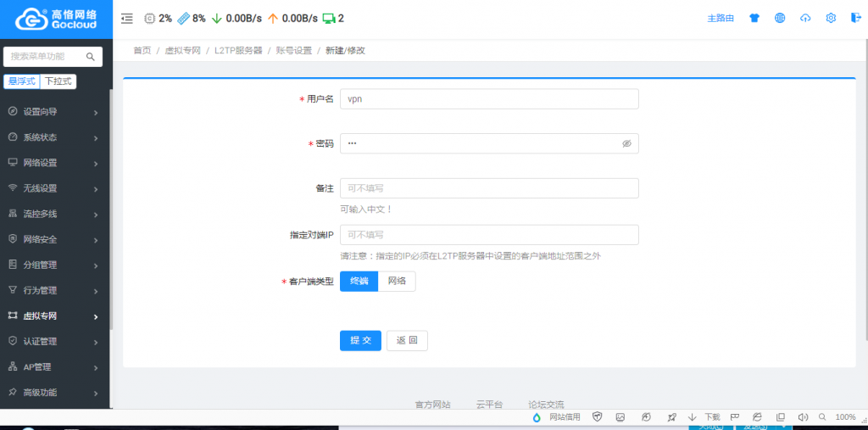Click the 设置向导 compass icon
The height and width of the screenshot is (430, 868).
[13, 111]
